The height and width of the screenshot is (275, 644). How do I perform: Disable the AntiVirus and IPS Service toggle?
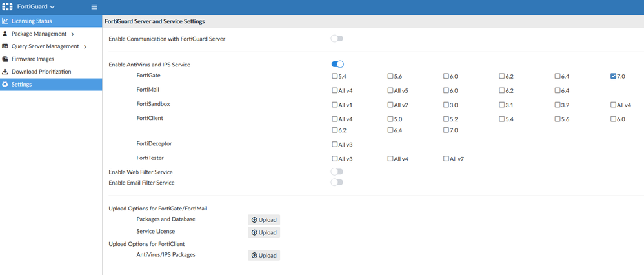337,65
